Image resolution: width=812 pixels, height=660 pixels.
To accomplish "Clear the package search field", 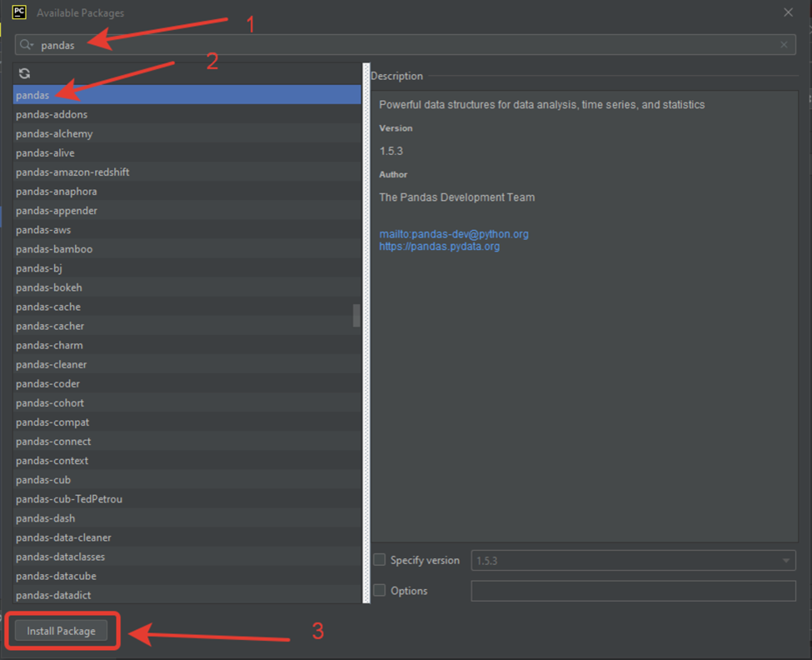I will (x=784, y=45).
